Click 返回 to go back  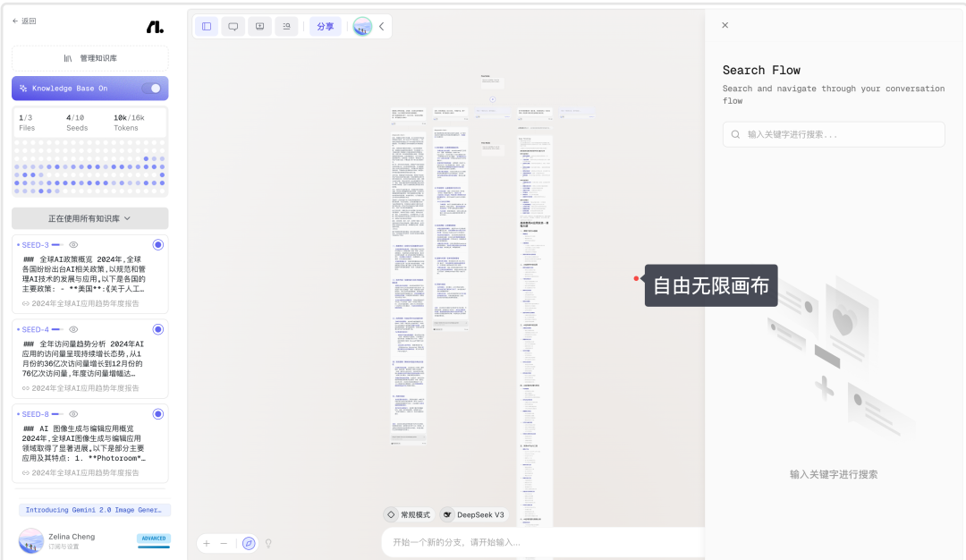(x=24, y=21)
